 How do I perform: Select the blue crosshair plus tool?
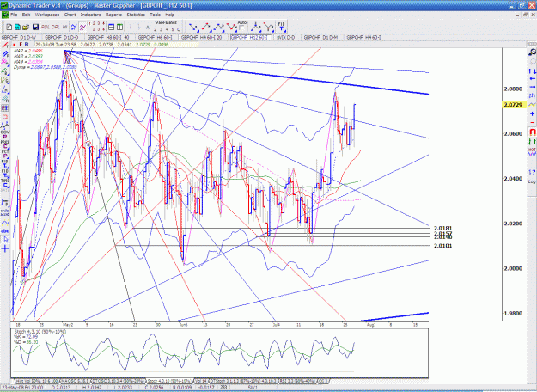(x=5, y=248)
